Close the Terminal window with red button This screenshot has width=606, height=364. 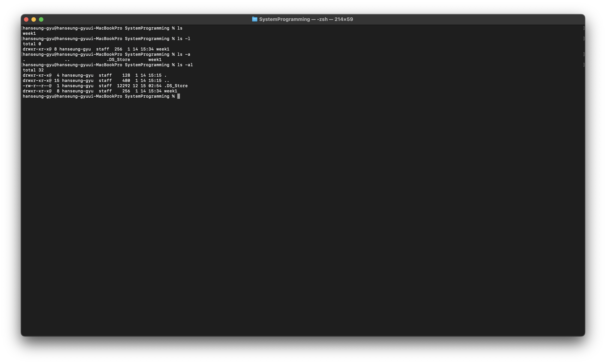coord(26,19)
